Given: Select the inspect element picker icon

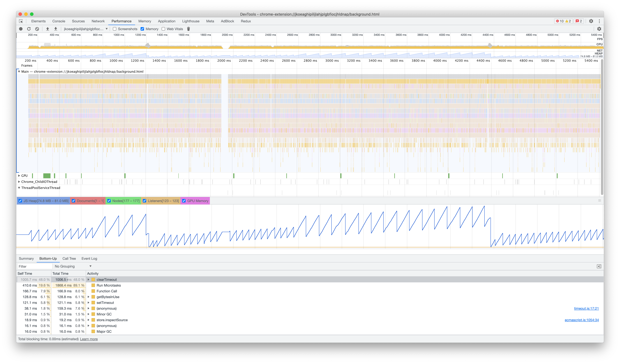Looking at the screenshot, I should [21, 21].
